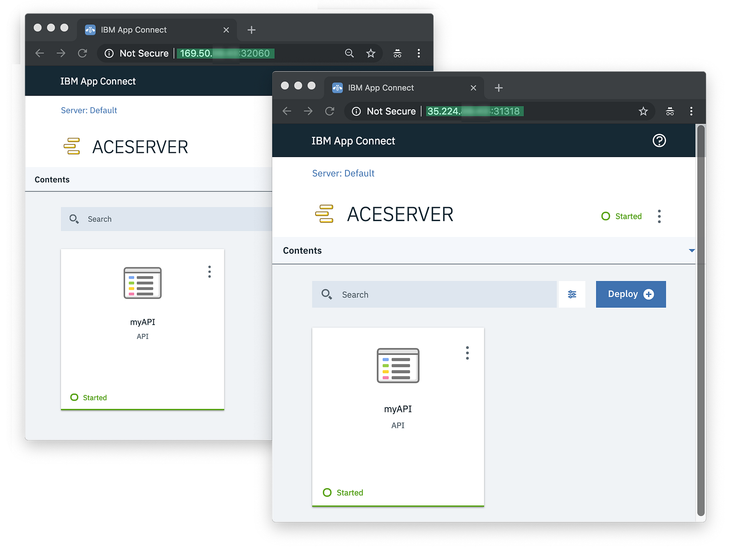Click myAPI Started status in front window

point(343,493)
